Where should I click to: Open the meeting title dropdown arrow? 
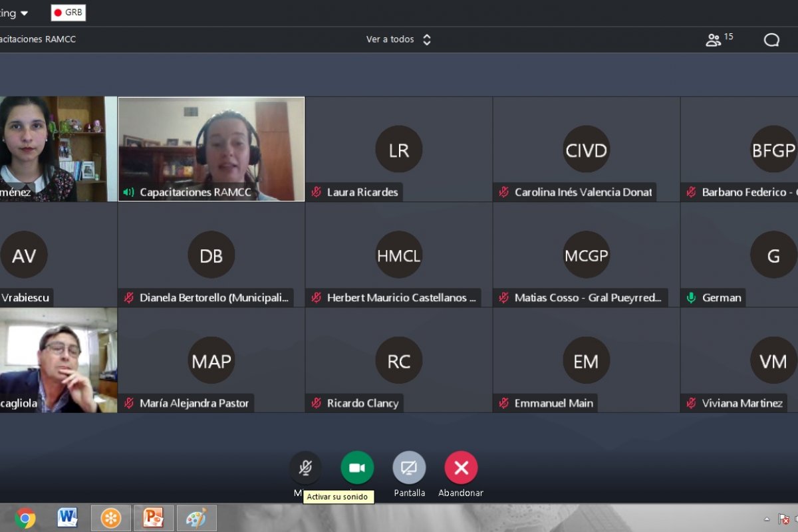coord(25,13)
